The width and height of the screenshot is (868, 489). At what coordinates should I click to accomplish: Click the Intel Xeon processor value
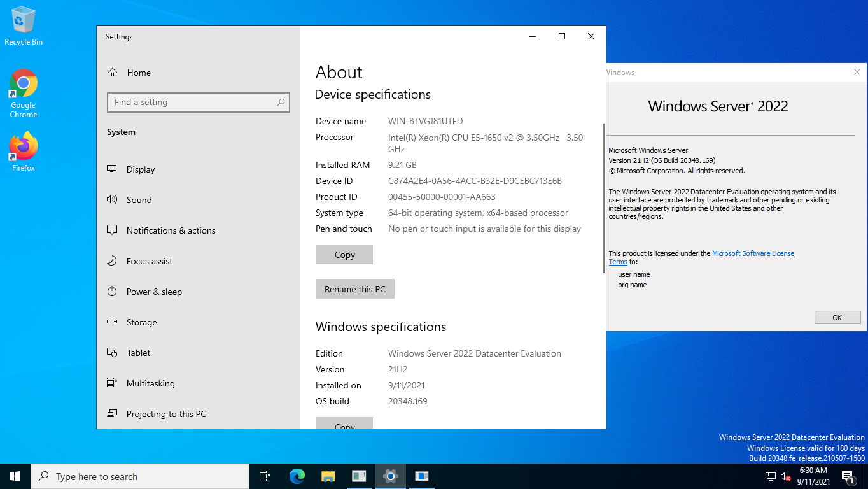pyautogui.click(x=486, y=143)
